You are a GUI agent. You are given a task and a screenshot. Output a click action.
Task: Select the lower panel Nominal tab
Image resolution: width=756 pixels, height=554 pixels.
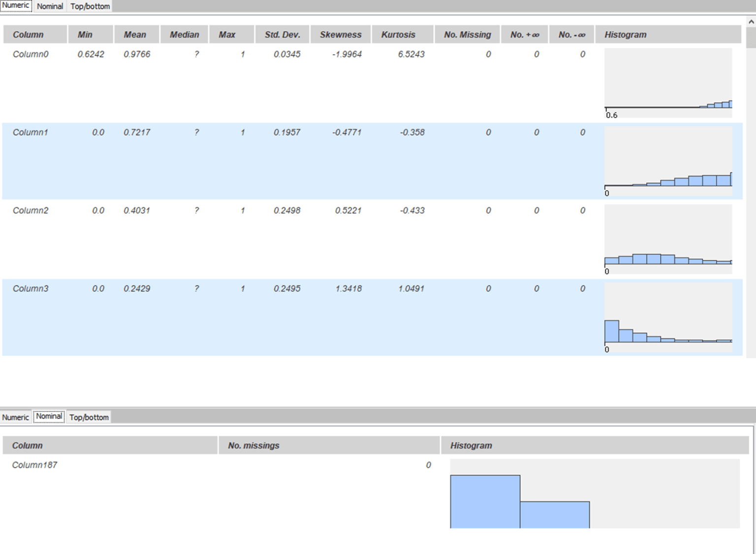click(49, 416)
